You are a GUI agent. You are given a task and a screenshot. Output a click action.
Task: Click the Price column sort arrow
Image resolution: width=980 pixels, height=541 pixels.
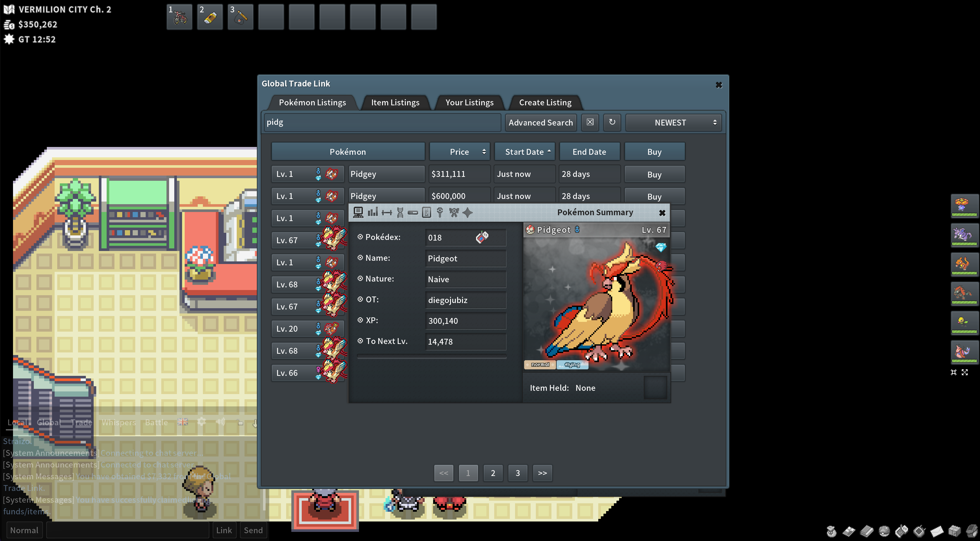point(483,152)
